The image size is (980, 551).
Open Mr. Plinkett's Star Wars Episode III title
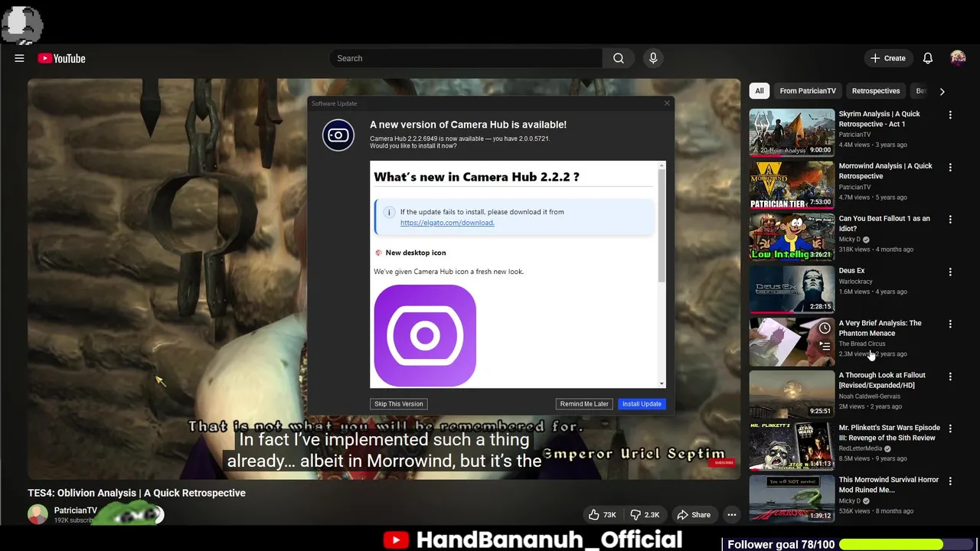889,432
